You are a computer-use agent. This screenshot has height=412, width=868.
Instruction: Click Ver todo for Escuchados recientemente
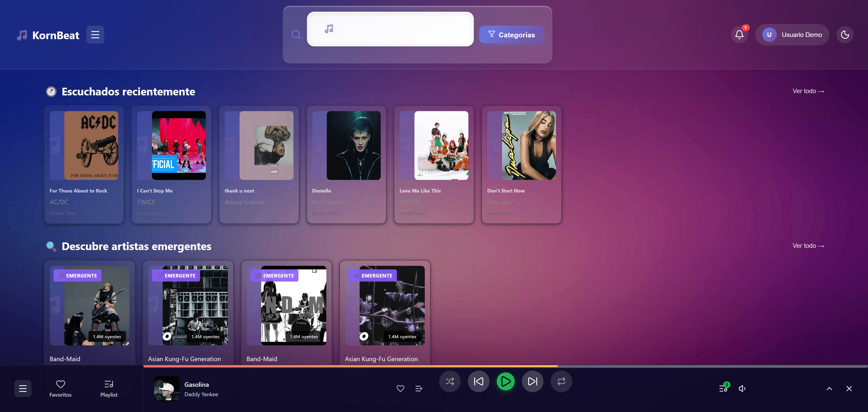click(x=808, y=91)
